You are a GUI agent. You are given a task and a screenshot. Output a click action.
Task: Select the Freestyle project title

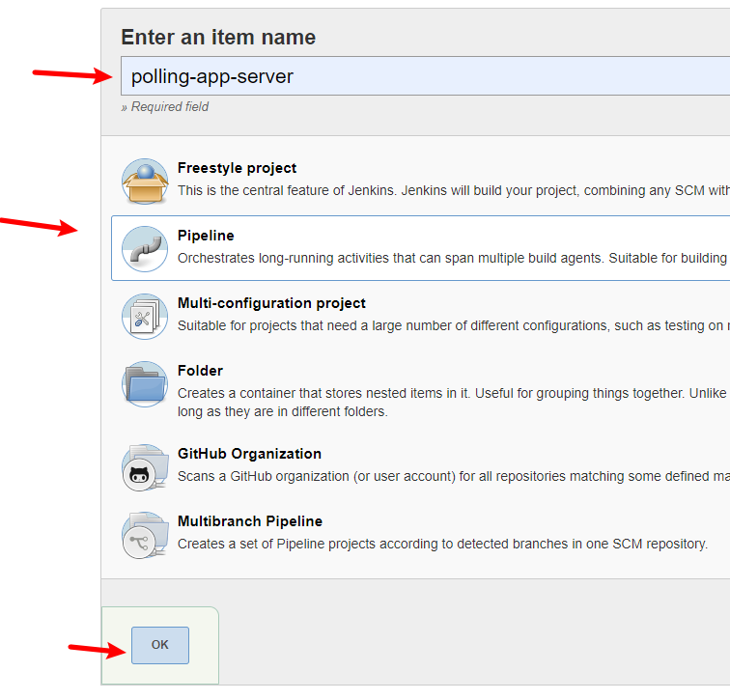[x=237, y=168]
